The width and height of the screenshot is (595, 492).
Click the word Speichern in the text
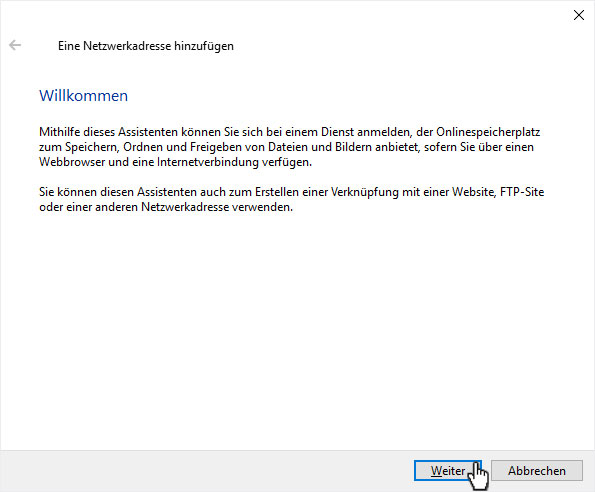tap(90, 147)
